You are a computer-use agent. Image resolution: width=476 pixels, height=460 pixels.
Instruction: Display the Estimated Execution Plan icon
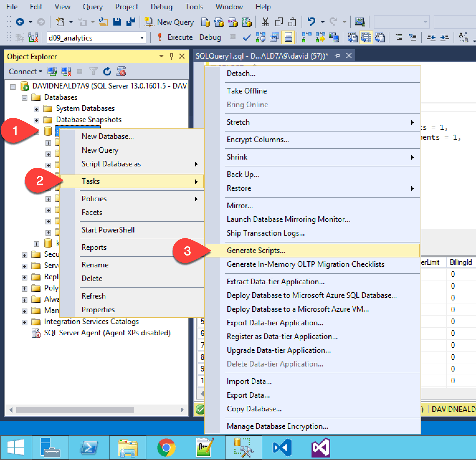coord(260,38)
